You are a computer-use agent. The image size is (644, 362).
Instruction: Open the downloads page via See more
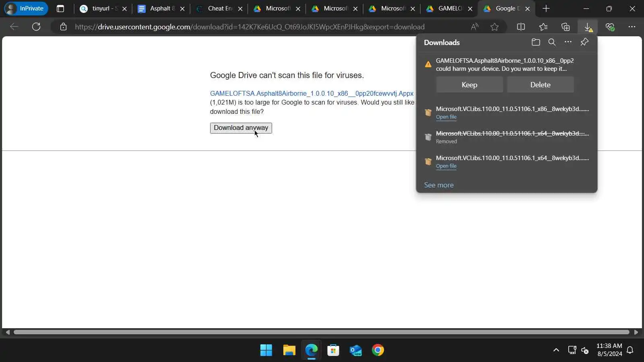[x=439, y=185]
